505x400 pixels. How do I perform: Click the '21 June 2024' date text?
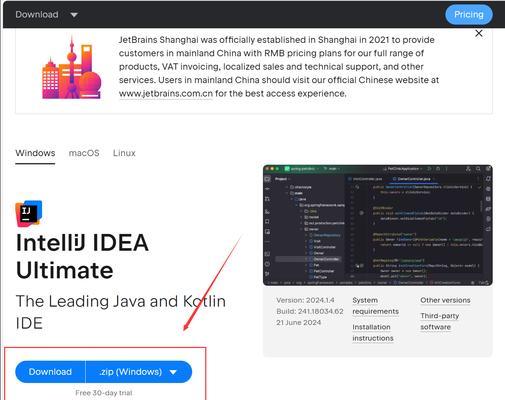(298, 323)
